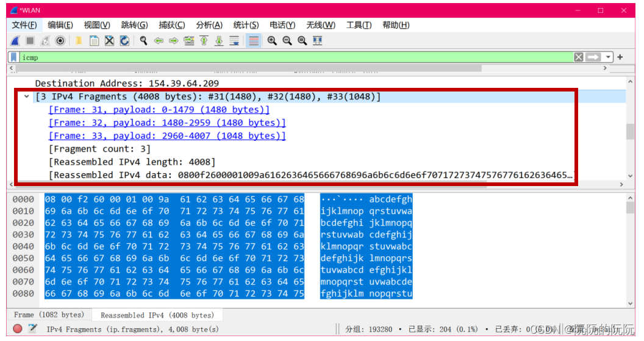Open the 工具(T) menu

click(x=359, y=25)
